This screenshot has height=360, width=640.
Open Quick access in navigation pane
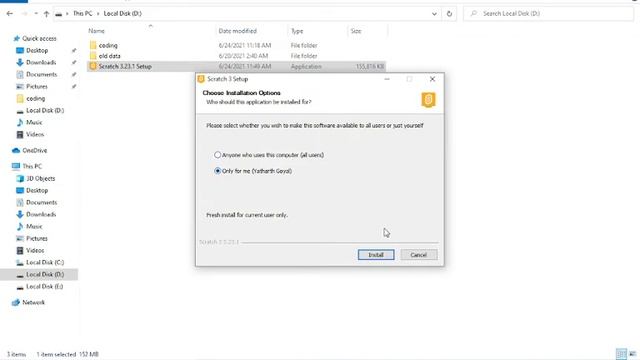pyautogui.click(x=39, y=38)
